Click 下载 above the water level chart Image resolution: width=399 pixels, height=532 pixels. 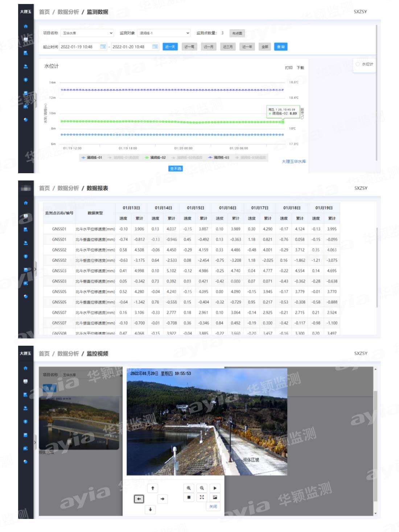(300, 68)
